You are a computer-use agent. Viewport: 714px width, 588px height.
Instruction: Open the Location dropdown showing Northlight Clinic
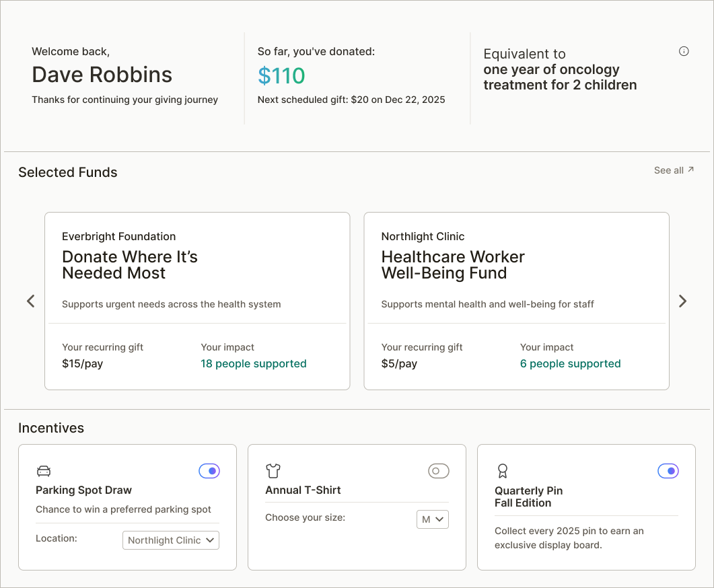click(x=171, y=540)
